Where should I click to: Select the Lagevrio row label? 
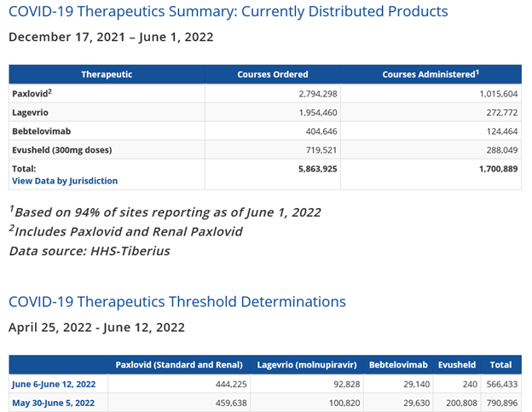[x=31, y=112]
